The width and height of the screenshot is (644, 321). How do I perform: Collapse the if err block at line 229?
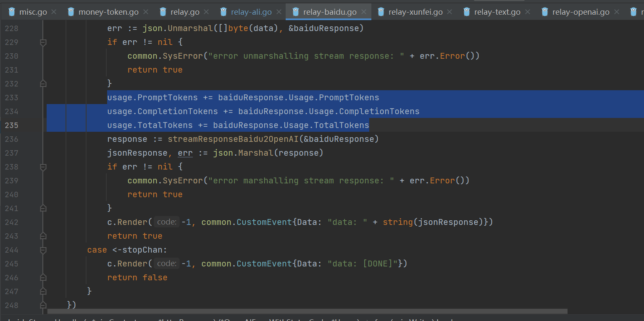tap(43, 42)
